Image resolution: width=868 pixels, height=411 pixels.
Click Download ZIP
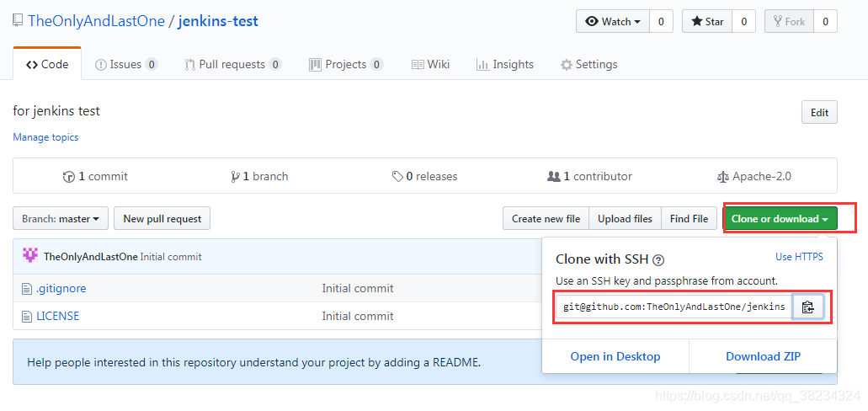[764, 356]
